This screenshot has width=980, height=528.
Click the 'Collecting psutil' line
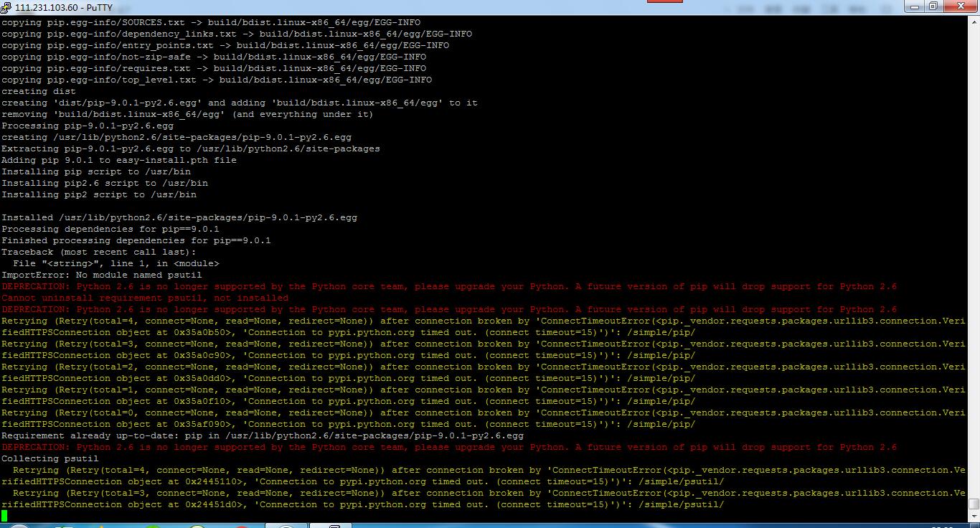coord(50,458)
